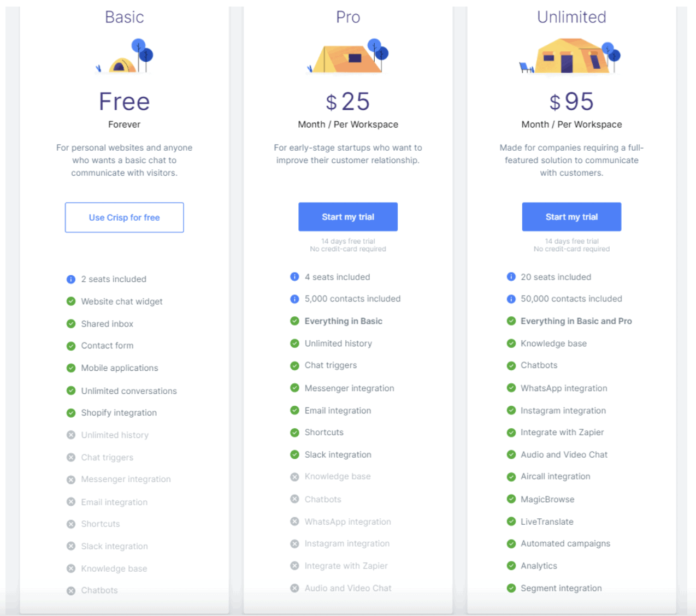This screenshot has height=616, width=696.
Task: Click the info icon next to 4 seats included
Action: tap(294, 277)
